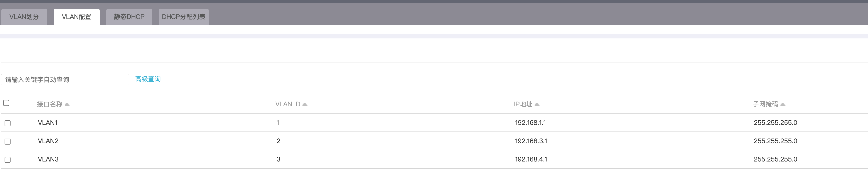Image resolution: width=868 pixels, height=172 pixels.
Task: Tick the VLAN3 row checkbox
Action: 8,160
